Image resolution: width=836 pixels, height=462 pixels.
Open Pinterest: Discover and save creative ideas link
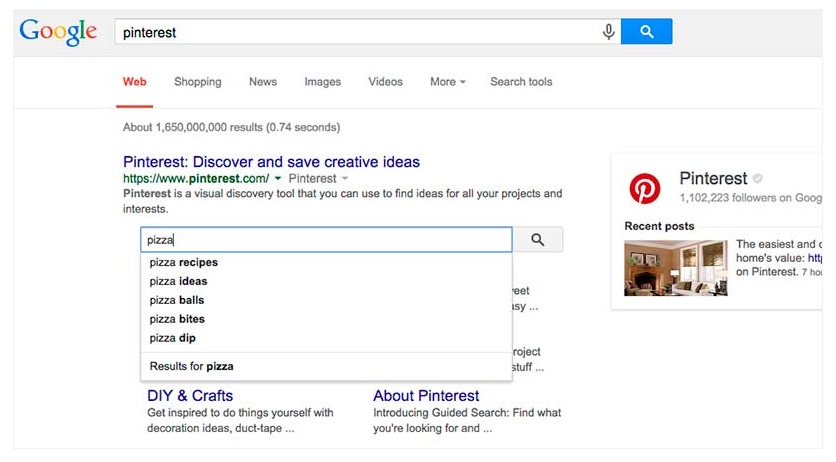pyautogui.click(x=271, y=162)
